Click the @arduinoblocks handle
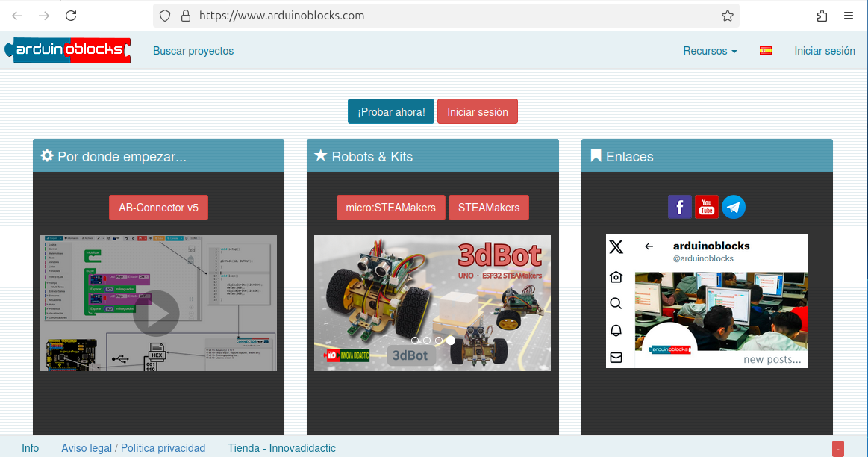 [703, 258]
